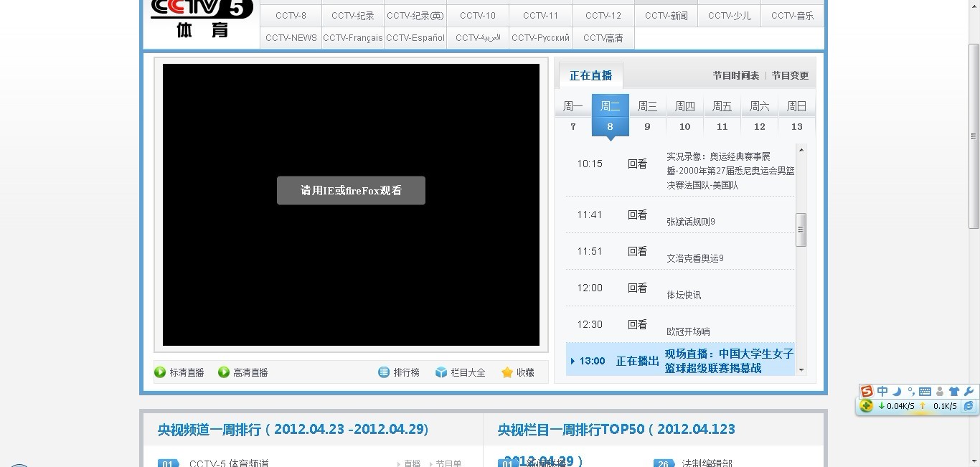Open program 张斌话规则9

coord(691,222)
